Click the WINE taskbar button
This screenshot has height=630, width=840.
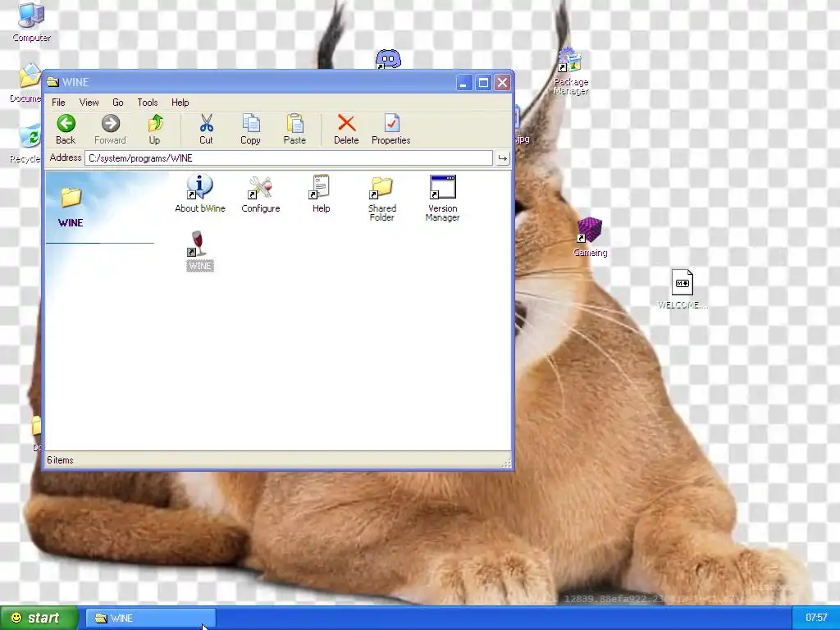(151, 619)
